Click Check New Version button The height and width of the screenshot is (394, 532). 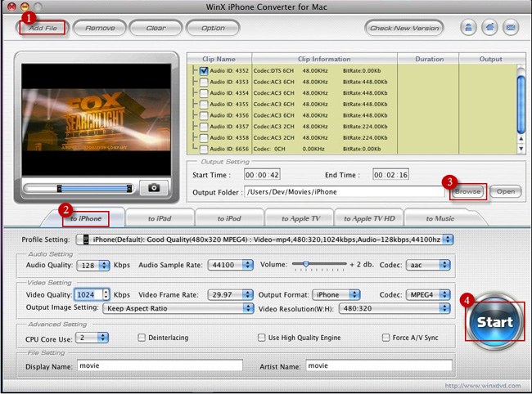[x=404, y=28]
